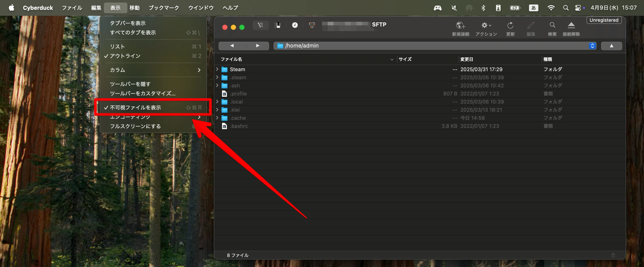
Task: Open the ヘルプ menu
Action: click(230, 8)
